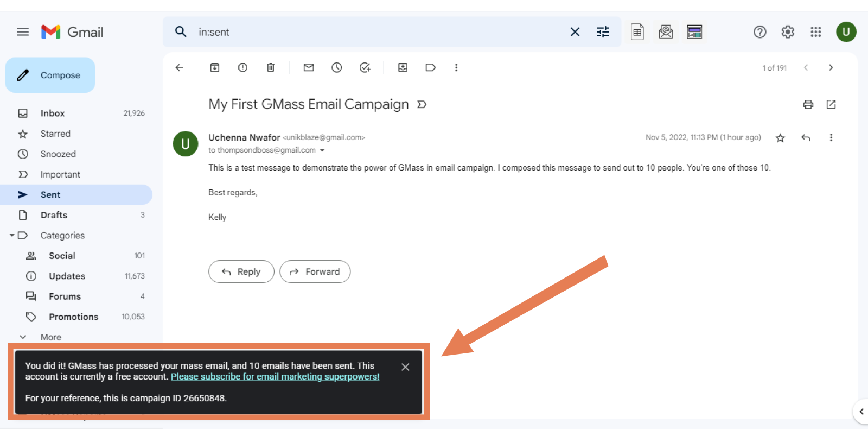This screenshot has width=868, height=442.
Task: Move email to another folder
Action: (403, 67)
